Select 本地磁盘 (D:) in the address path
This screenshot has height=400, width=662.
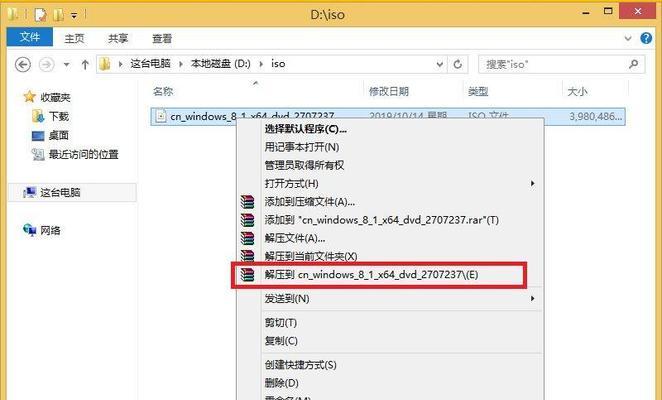[x=220, y=64]
